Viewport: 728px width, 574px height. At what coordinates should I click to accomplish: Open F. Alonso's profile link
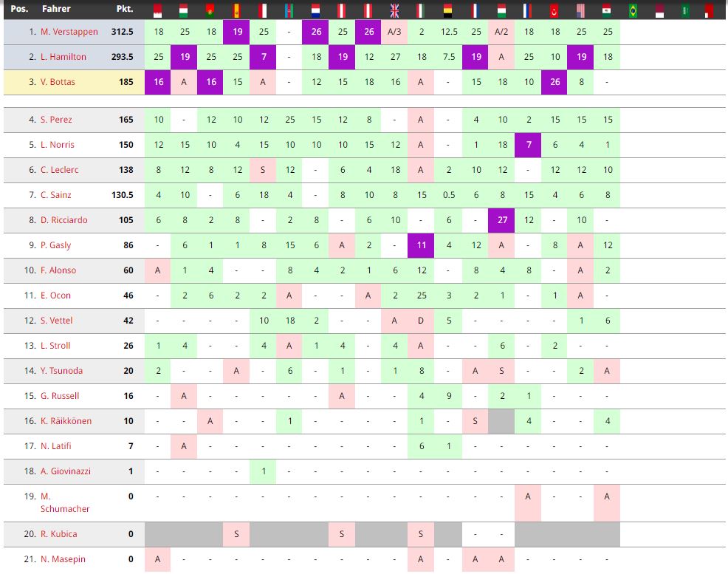pyautogui.click(x=58, y=270)
